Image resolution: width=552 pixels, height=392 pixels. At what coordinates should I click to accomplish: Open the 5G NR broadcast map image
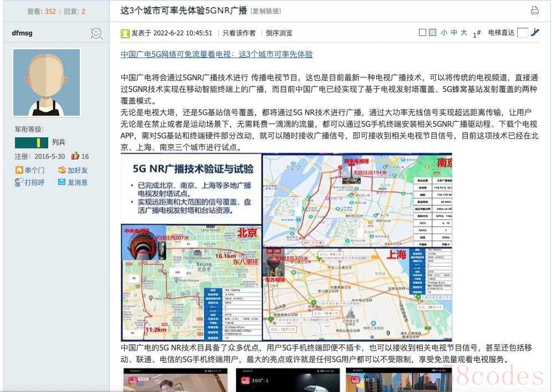pos(286,247)
